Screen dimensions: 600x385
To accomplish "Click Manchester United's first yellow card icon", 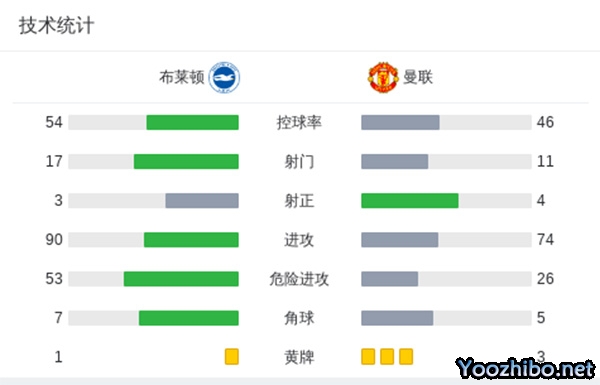I will tap(368, 356).
